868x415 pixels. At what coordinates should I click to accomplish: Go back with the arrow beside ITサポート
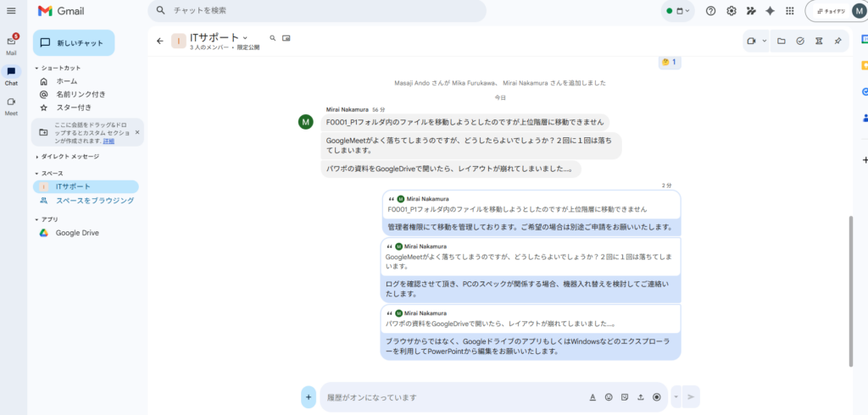click(x=160, y=41)
